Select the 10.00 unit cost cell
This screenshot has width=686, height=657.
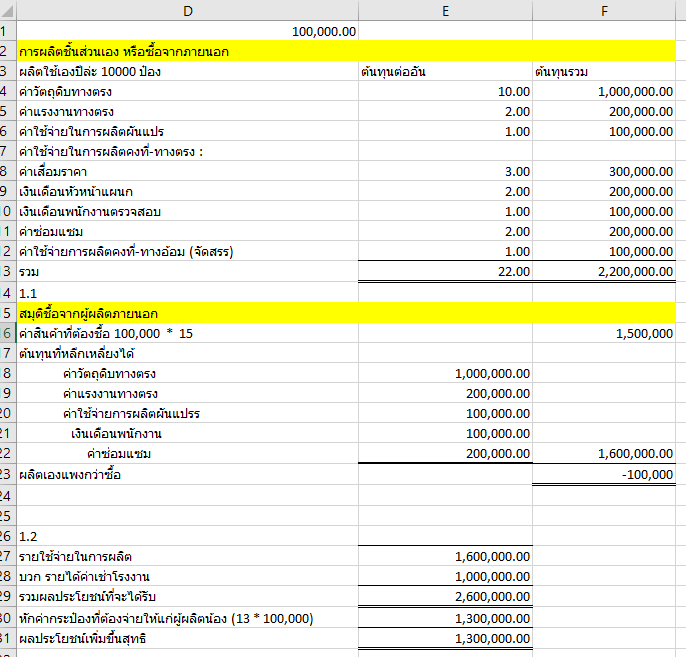445,91
